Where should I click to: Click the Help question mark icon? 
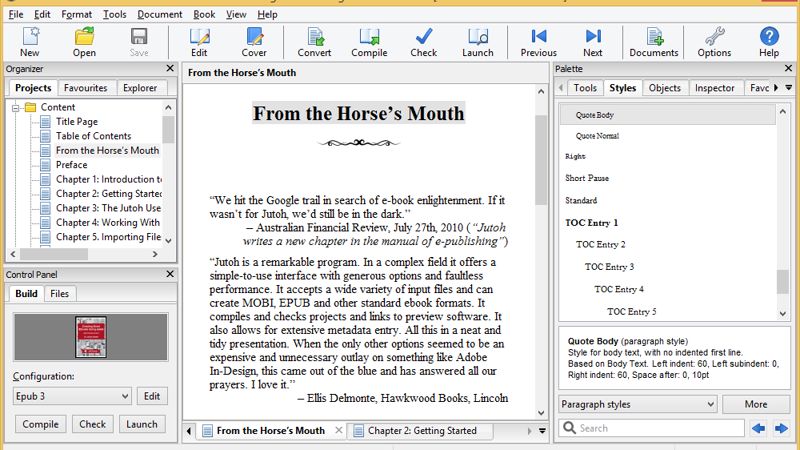coord(769,41)
